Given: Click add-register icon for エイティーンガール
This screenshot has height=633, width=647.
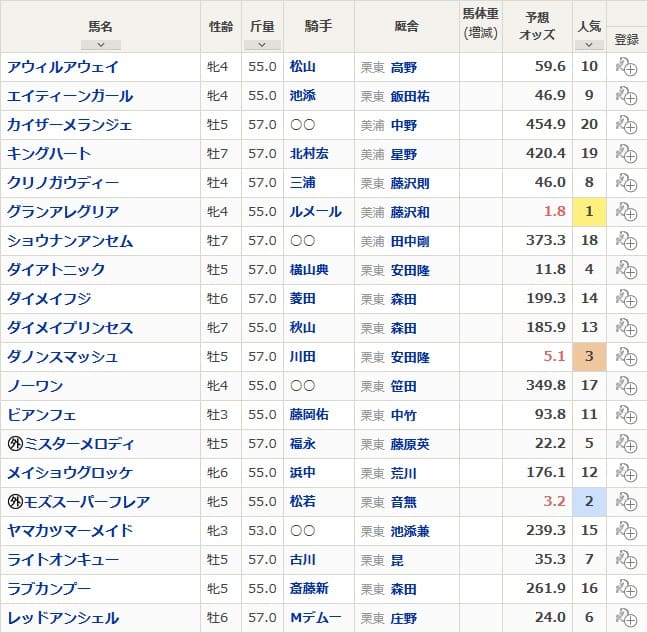Looking at the screenshot, I should (x=626, y=96).
